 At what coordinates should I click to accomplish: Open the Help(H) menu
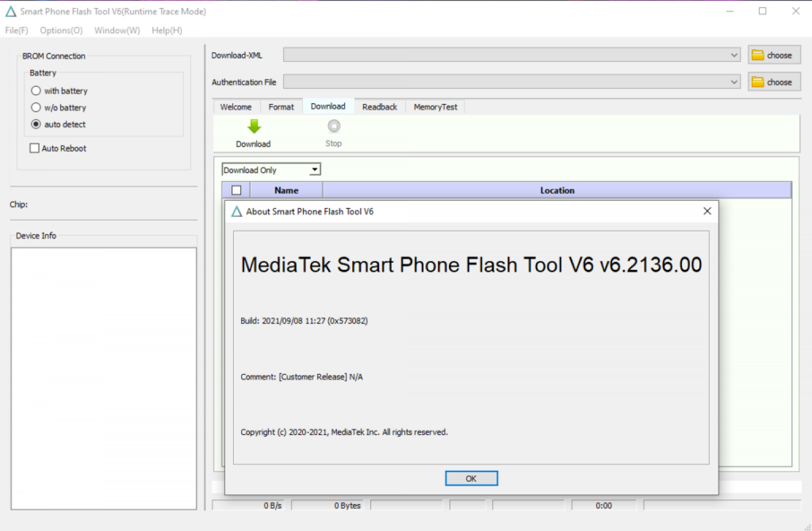[x=166, y=30]
